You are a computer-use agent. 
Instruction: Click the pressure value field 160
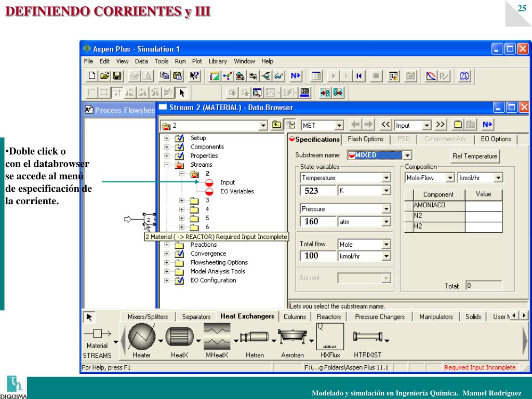click(x=318, y=221)
